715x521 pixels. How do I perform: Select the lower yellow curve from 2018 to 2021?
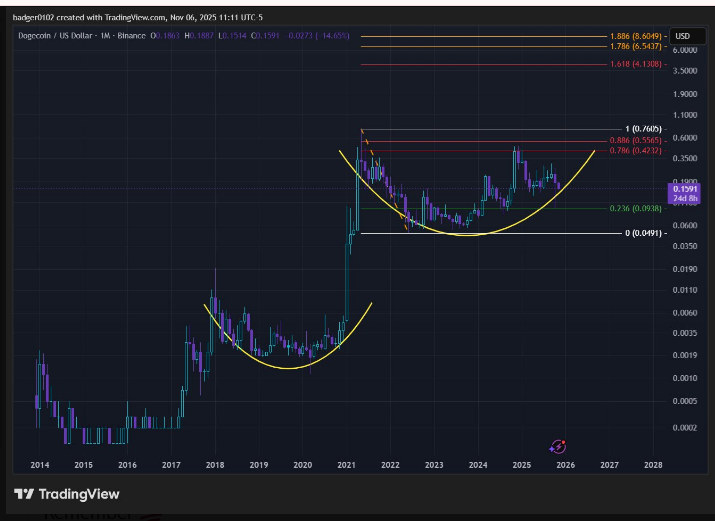(x=285, y=368)
